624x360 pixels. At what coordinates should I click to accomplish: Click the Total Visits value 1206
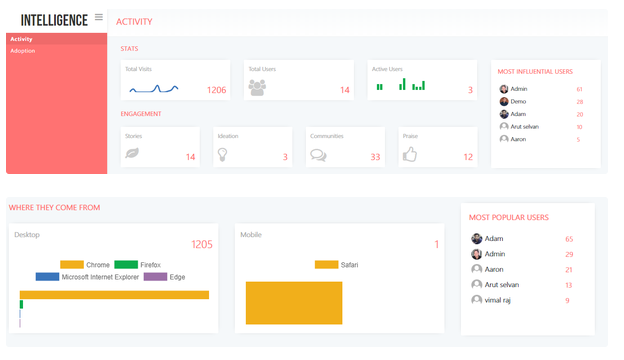click(216, 90)
